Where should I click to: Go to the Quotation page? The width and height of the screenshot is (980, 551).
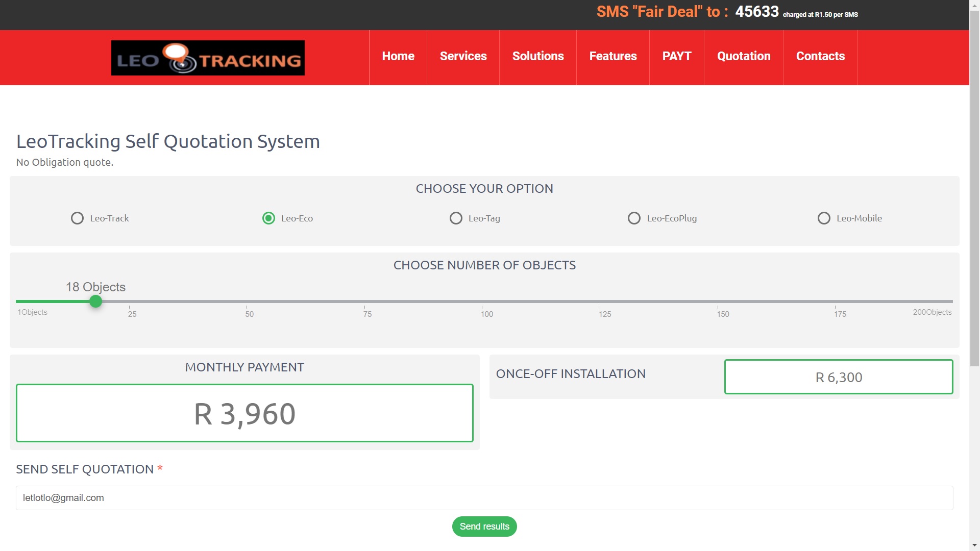coord(744,56)
